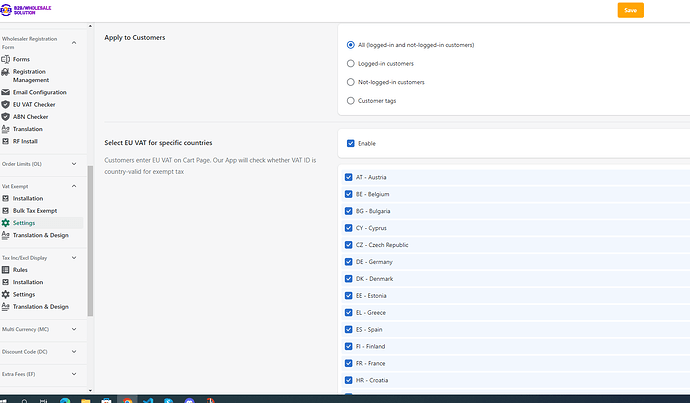Uncheck AT - Austria
This screenshot has height=403, width=690.
tap(349, 177)
